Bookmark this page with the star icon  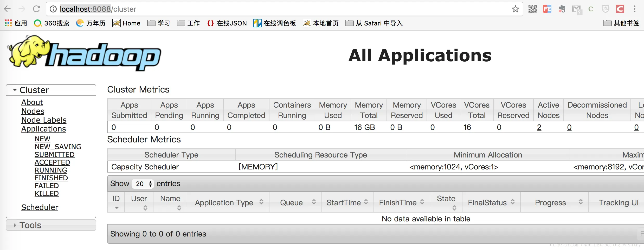(515, 9)
